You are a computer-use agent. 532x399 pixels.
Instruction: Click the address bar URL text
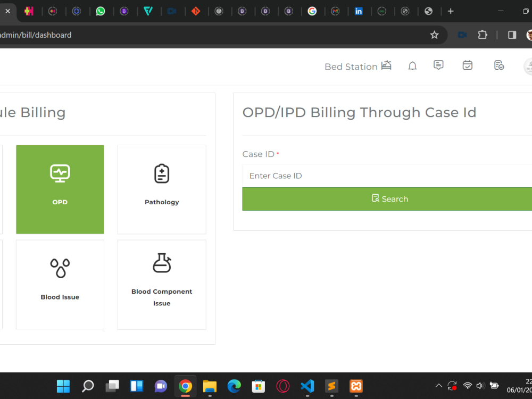tap(36, 35)
